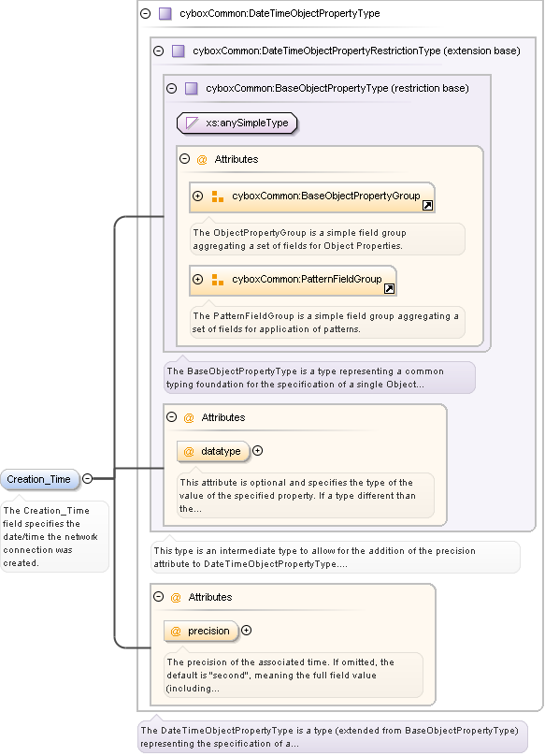Click the BaseObjectPropertyType purple square icon

[192, 88]
